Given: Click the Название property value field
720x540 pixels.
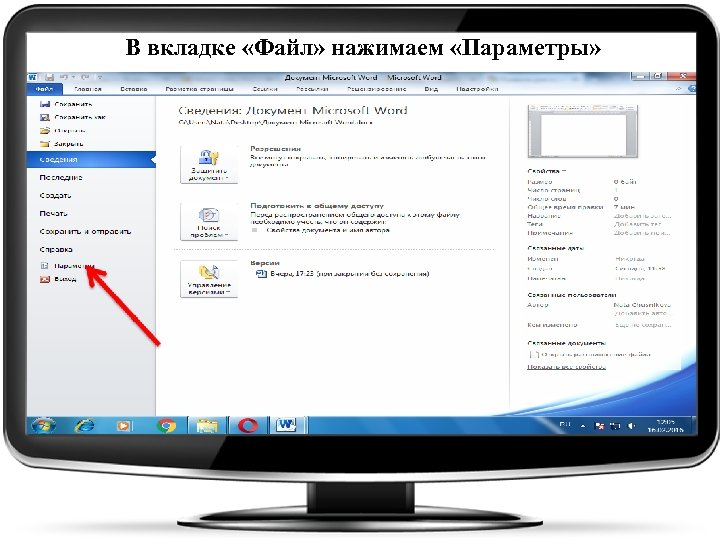Looking at the screenshot, I should pyautogui.click(x=642, y=215).
